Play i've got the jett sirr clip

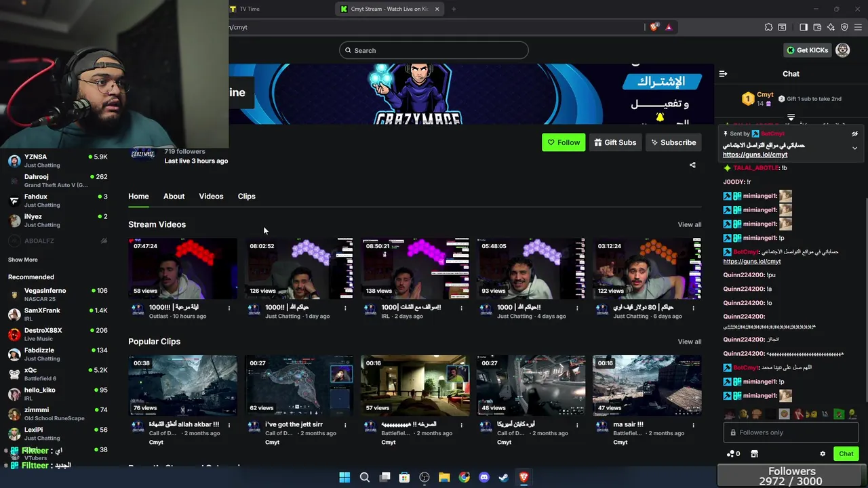click(x=298, y=386)
